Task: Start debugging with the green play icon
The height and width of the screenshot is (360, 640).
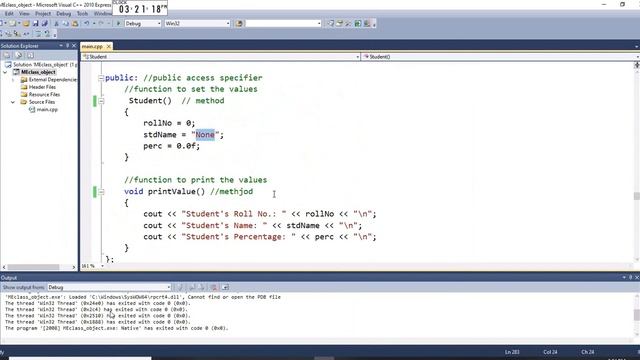Action: pos(118,24)
